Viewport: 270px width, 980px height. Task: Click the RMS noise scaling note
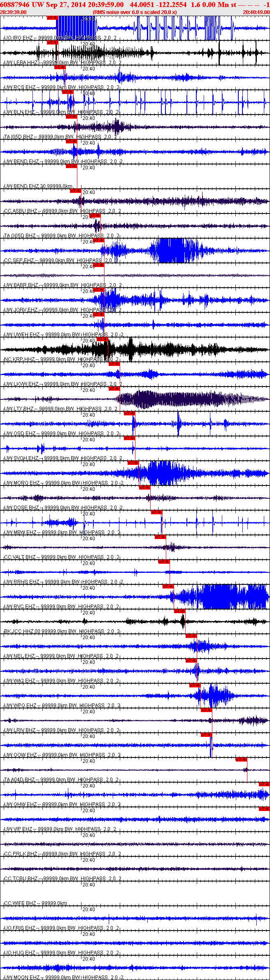(x=135, y=12)
